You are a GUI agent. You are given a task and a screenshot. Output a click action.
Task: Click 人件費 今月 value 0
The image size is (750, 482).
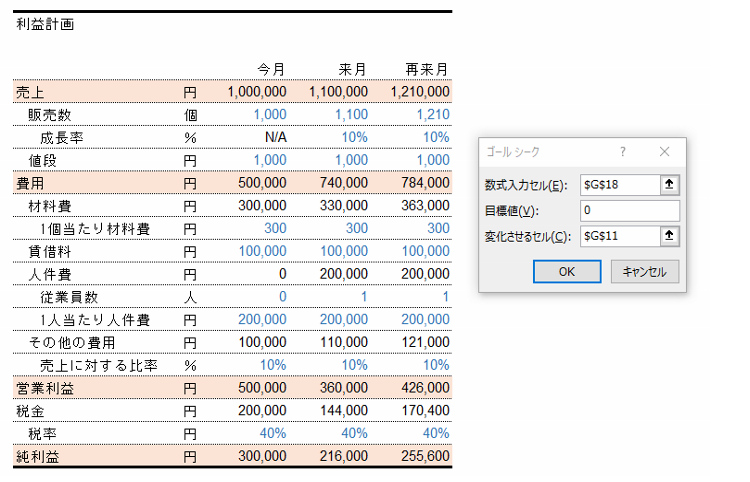(x=283, y=274)
